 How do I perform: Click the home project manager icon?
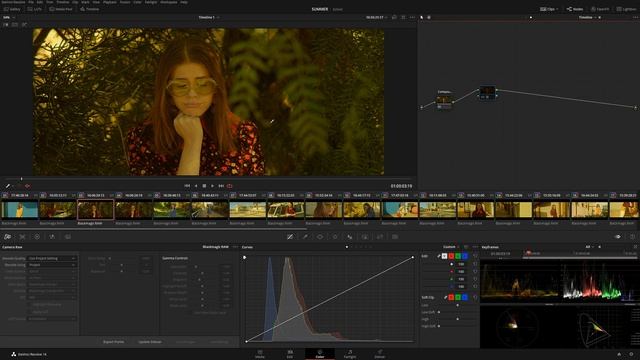pos(619,354)
